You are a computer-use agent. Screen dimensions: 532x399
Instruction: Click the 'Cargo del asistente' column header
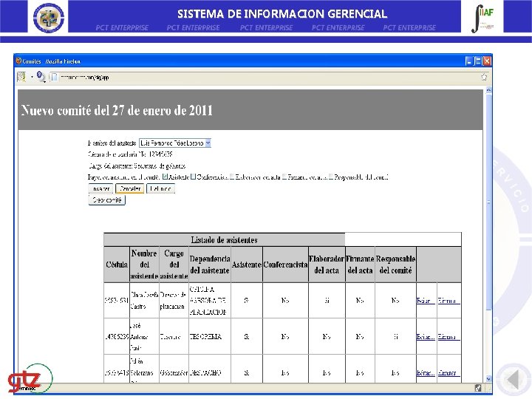coord(174,265)
